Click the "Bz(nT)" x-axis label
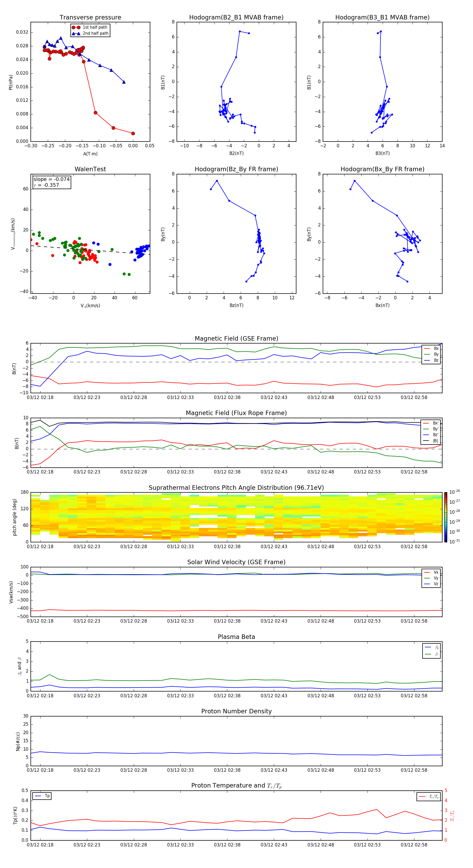The image size is (473, 868). point(236,306)
